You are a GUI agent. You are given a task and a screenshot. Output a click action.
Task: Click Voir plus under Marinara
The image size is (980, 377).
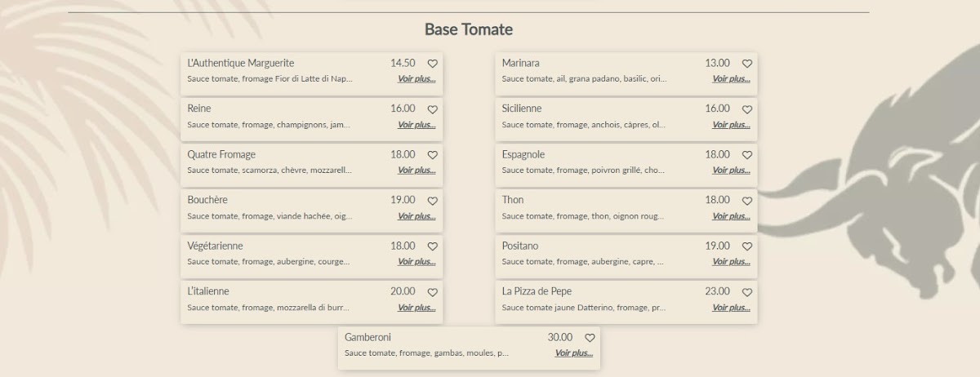[731, 79]
